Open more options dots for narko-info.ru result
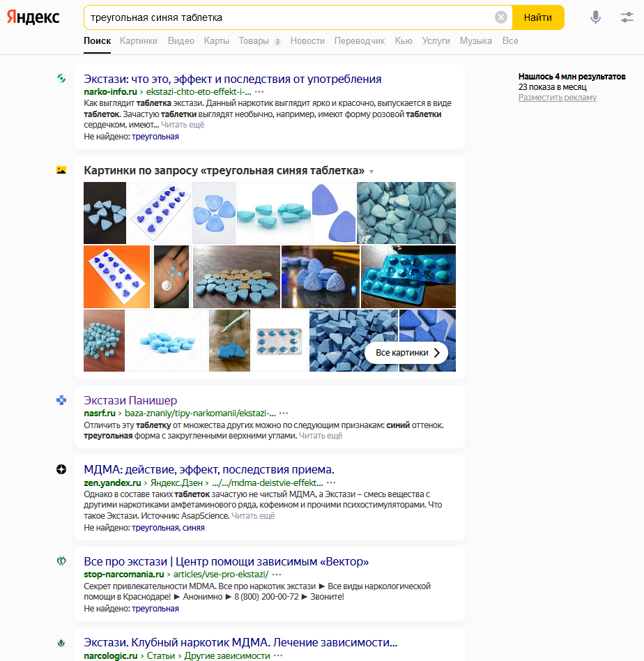Image resolution: width=644 pixels, height=661 pixels. tap(259, 92)
